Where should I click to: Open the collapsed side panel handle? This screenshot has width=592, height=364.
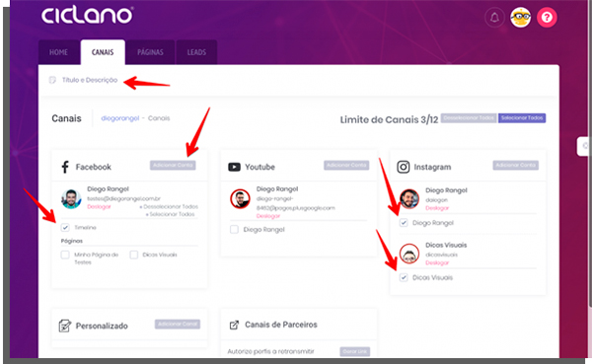584,146
